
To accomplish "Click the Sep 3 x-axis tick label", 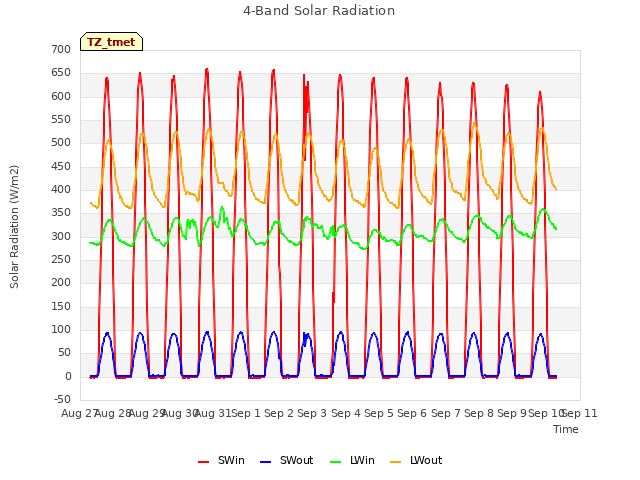I will [x=312, y=413].
